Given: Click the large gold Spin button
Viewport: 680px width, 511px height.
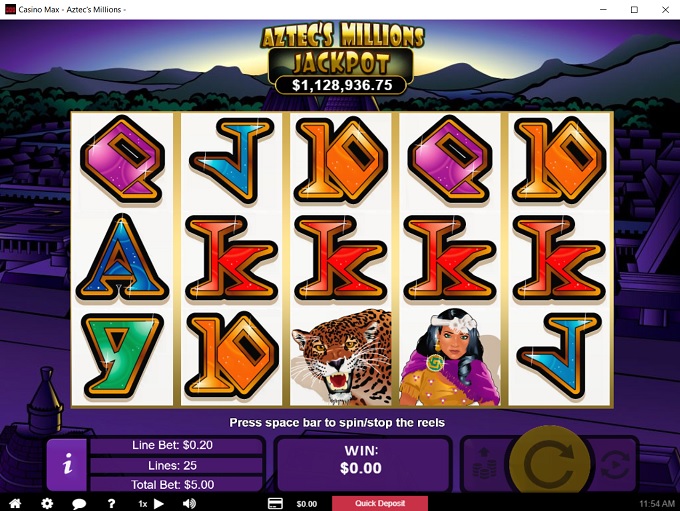Looking at the screenshot, I should pyautogui.click(x=549, y=465).
